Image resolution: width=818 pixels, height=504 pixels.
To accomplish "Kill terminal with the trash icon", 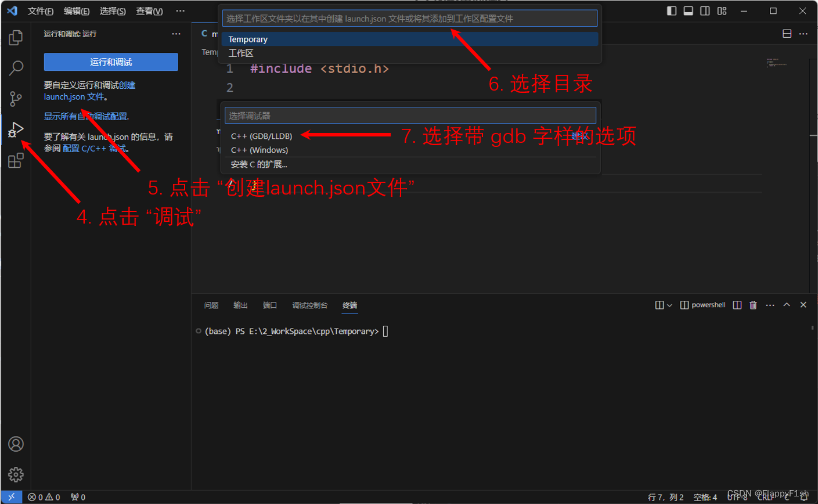I will point(754,305).
